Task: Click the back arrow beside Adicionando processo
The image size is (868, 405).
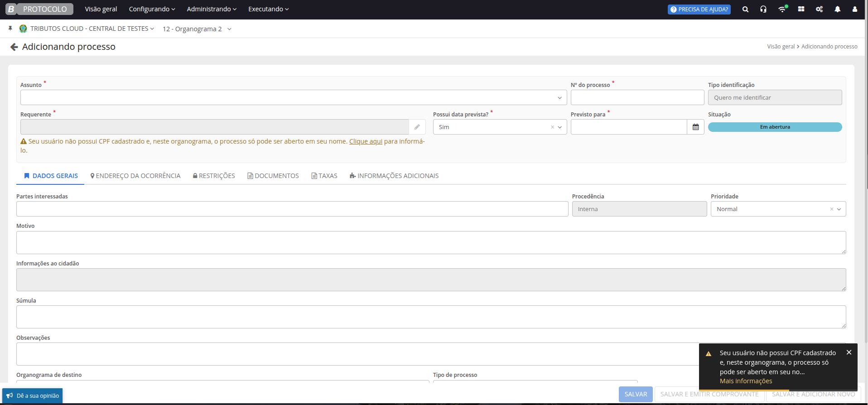Action: [14, 47]
